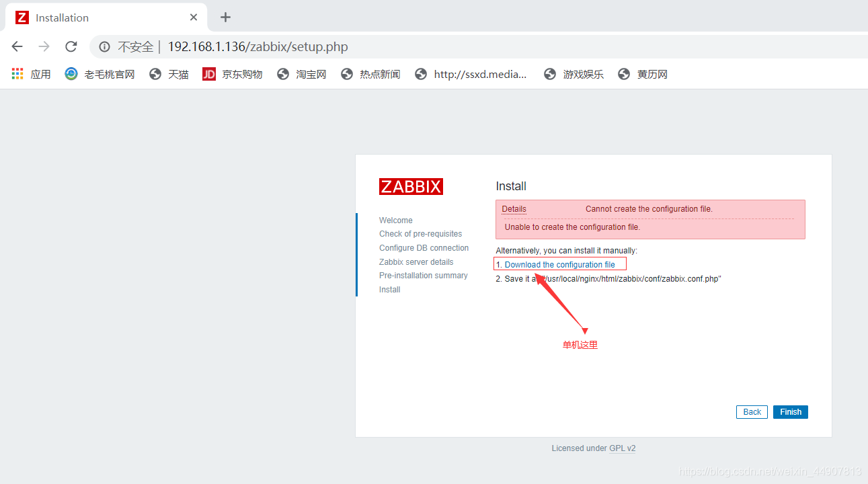The width and height of the screenshot is (868, 484).
Task: Open the 应用 apps grid icon
Action: pos(17,74)
